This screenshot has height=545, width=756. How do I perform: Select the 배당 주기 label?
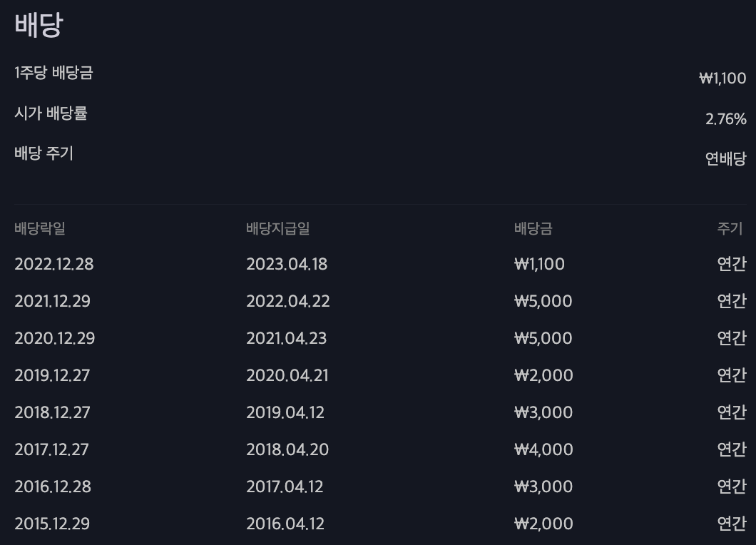(44, 153)
